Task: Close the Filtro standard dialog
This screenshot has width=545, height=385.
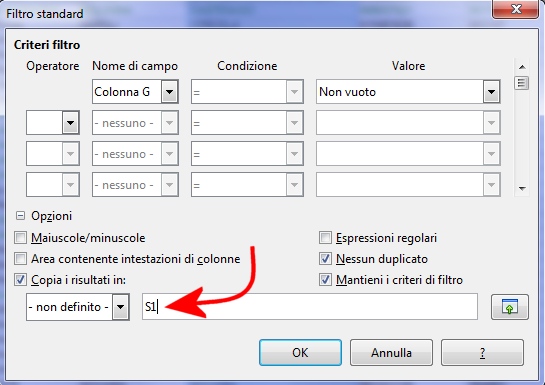Action: point(515,9)
